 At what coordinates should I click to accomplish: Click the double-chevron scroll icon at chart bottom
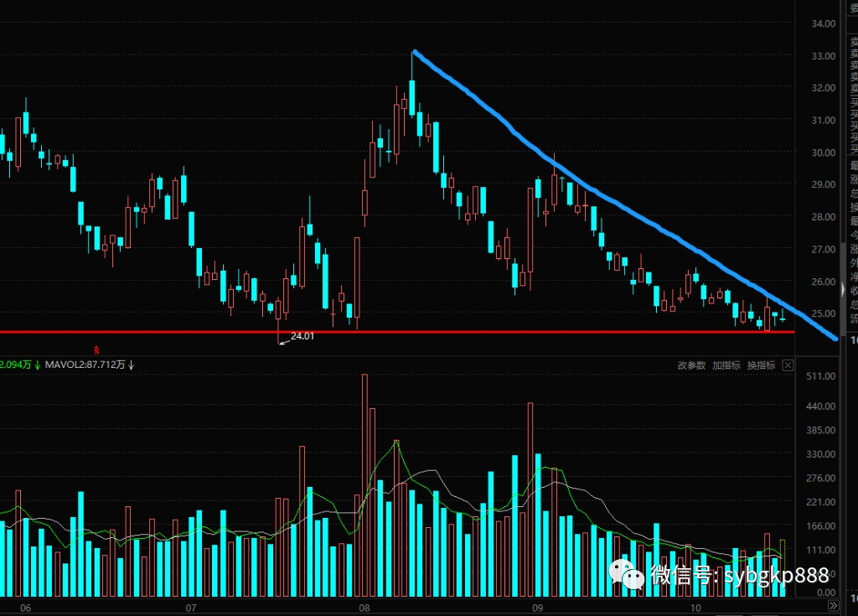[x=833, y=606]
